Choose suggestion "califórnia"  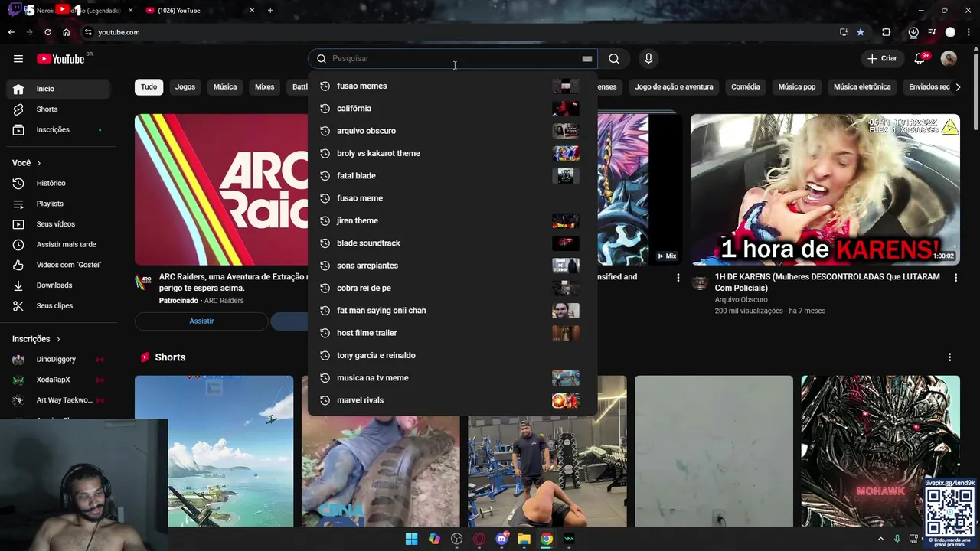452,109
